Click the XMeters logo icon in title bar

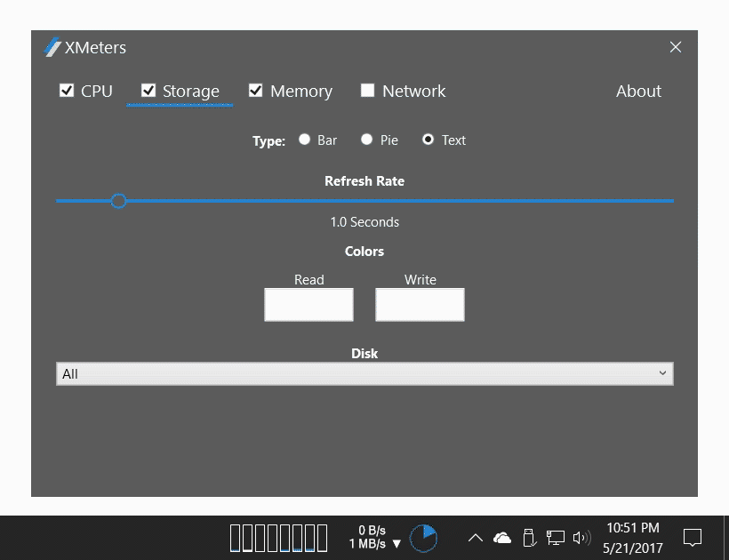click(52, 47)
